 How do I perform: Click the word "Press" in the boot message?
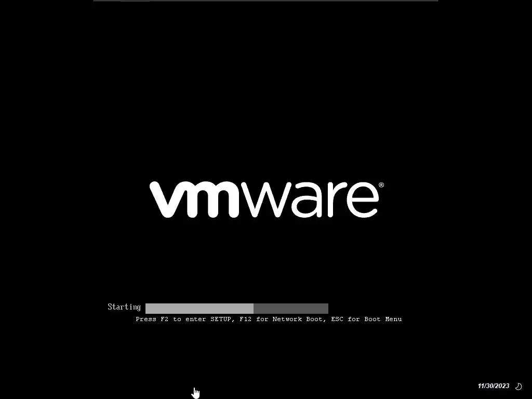tap(146, 319)
